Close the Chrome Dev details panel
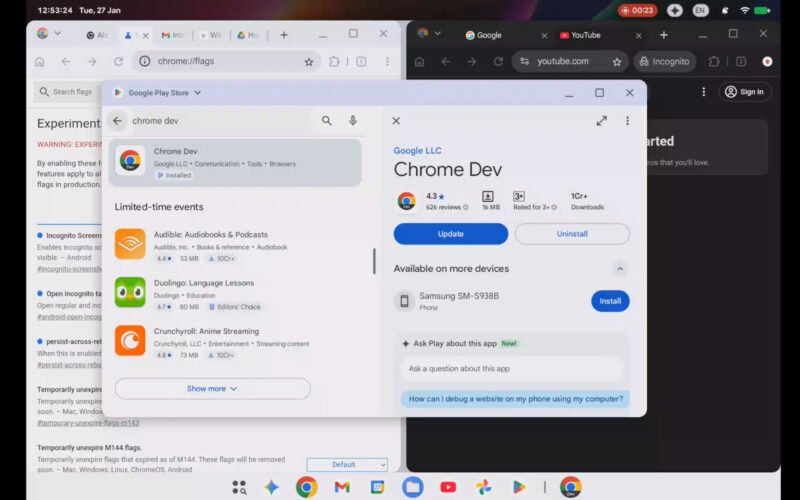Viewport: 800px width, 500px height. click(x=396, y=121)
